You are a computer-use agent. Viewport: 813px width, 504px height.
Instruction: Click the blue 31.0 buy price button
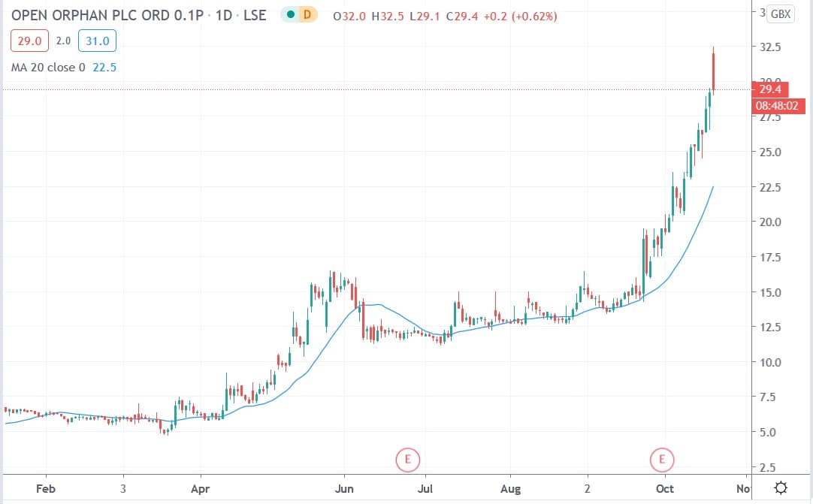click(98, 41)
